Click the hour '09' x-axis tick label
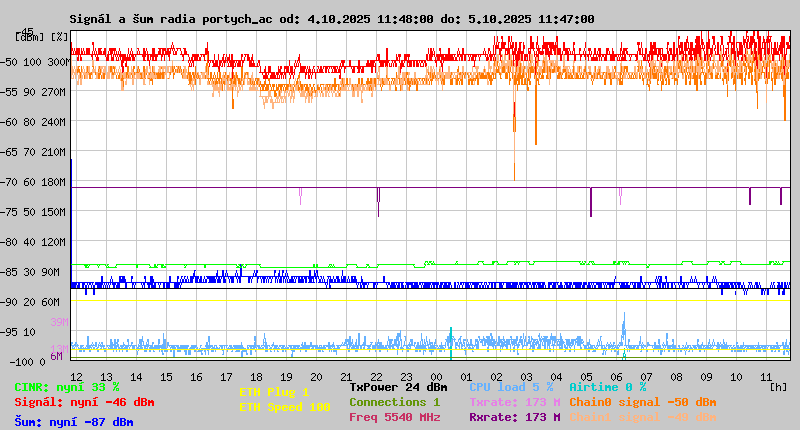This screenshot has height=430, width=800. [x=706, y=377]
